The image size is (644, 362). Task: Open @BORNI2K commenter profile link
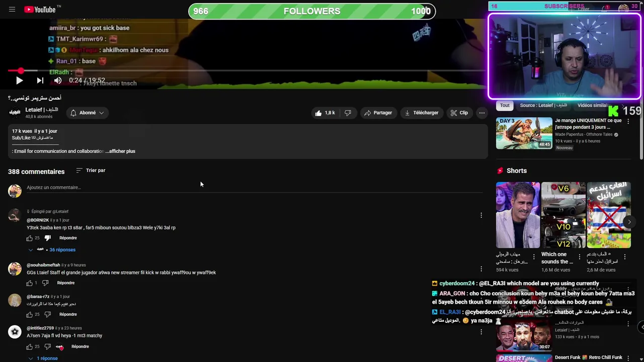tap(38, 220)
